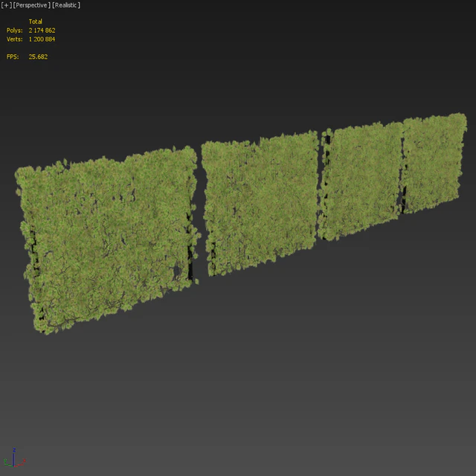This screenshot has height=476, width=476.
Task: Open the Realistic shading mode menu
Action: [x=66, y=5]
